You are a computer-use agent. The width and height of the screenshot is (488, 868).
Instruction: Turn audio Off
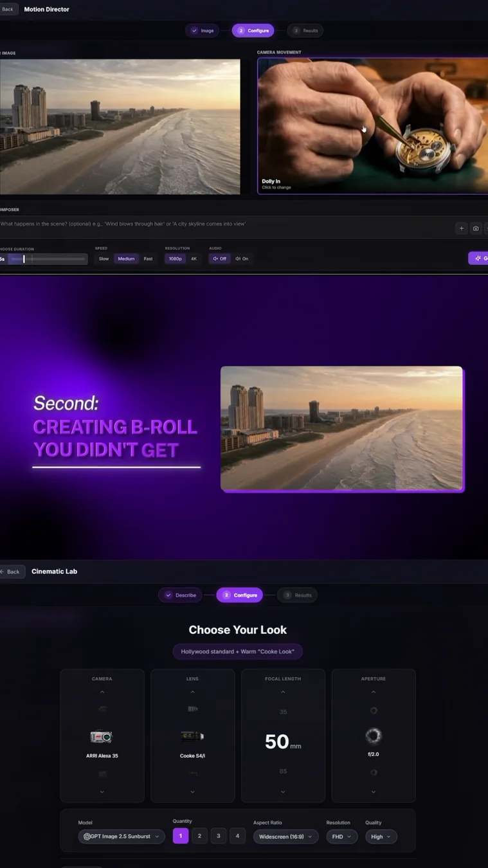219,258
